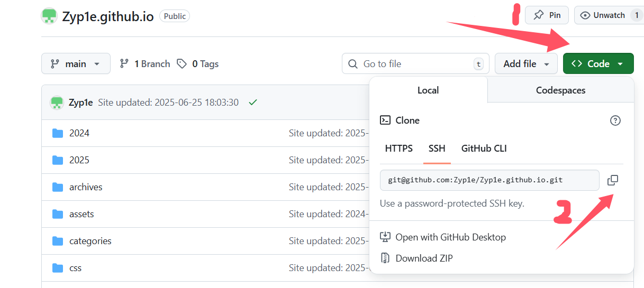Open the 2024 folder

point(79,133)
